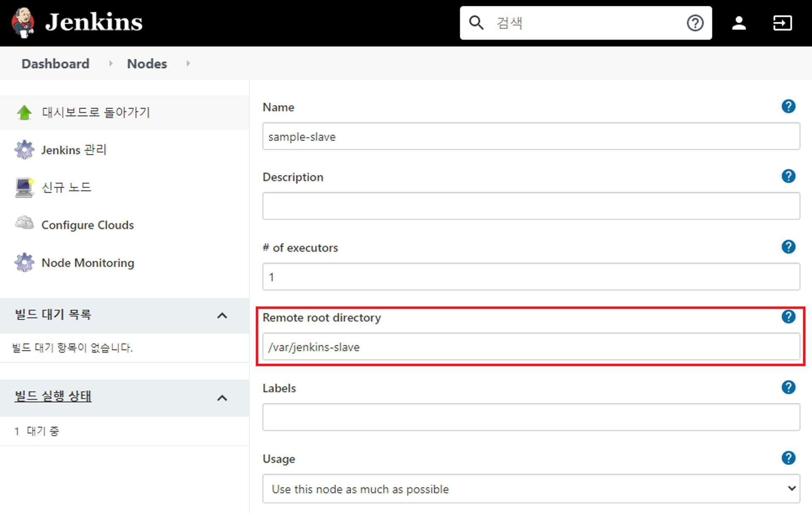This screenshot has width=812, height=513.
Task: Click into the Labels field
Action: click(531, 417)
